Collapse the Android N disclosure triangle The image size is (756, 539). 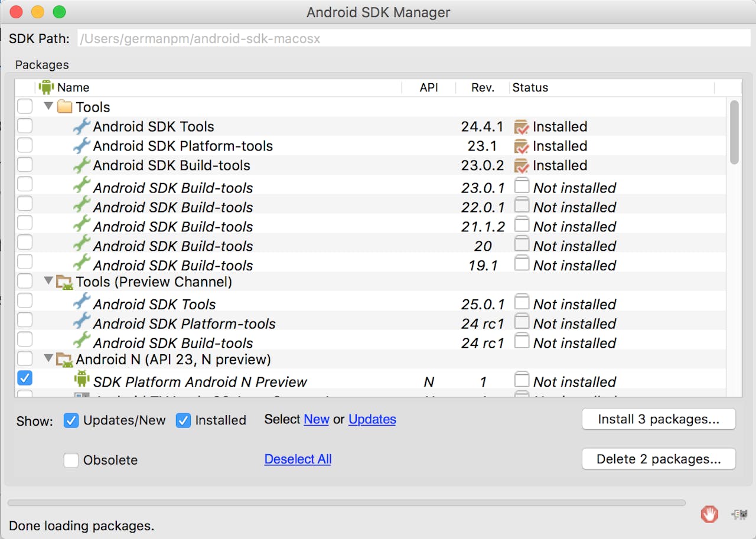tap(48, 358)
